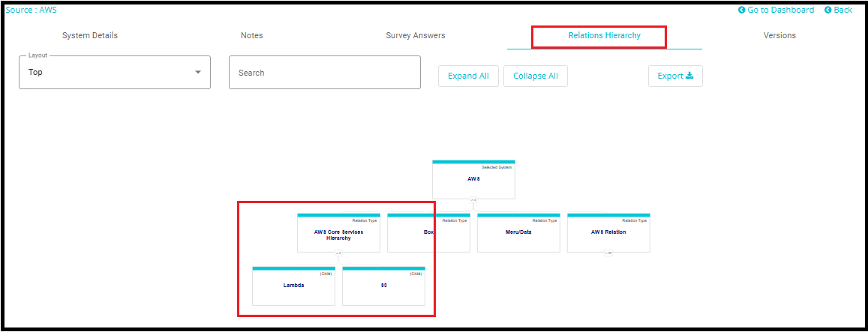Collapse the AWS Core Services Hierarchy children
Image resolution: width=868 pixels, height=332 pixels.
point(338,253)
